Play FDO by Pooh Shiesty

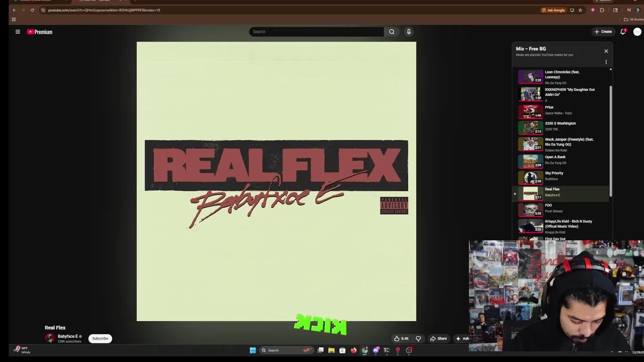coord(563,209)
